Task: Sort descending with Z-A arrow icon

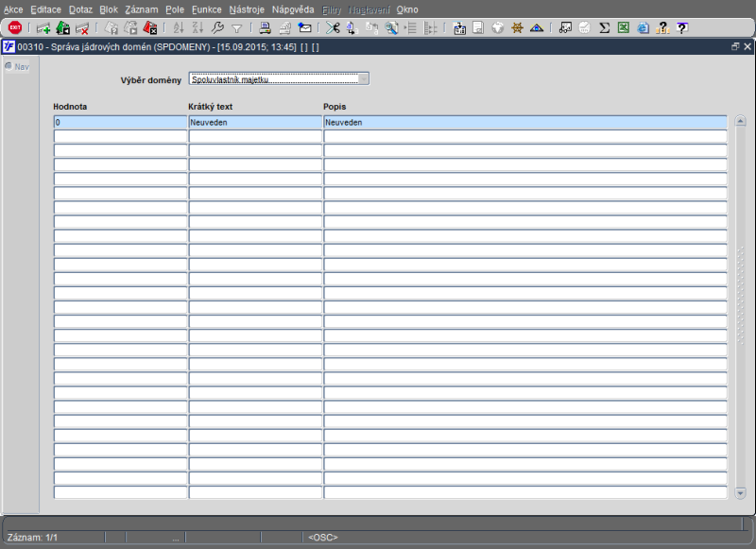Action: point(198,28)
